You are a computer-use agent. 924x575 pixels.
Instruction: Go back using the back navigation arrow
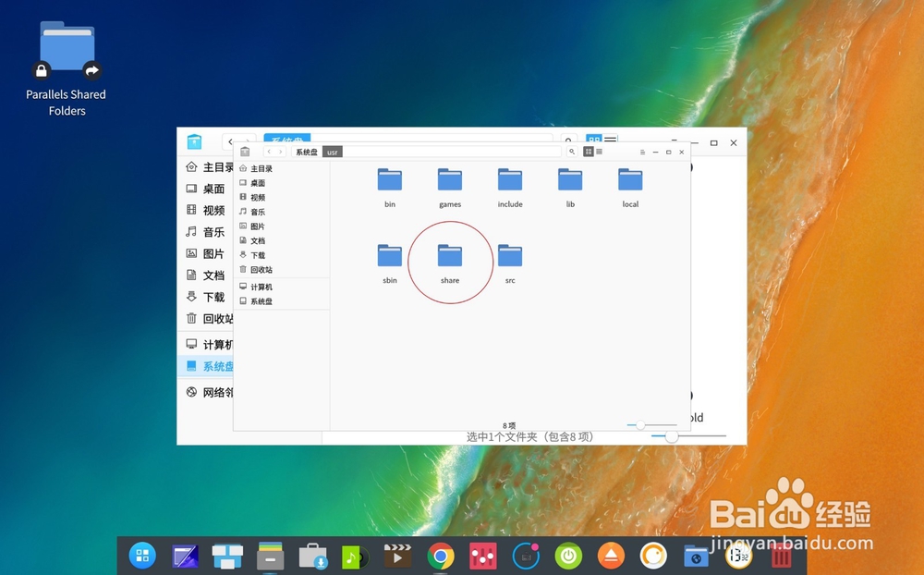pyautogui.click(x=270, y=151)
